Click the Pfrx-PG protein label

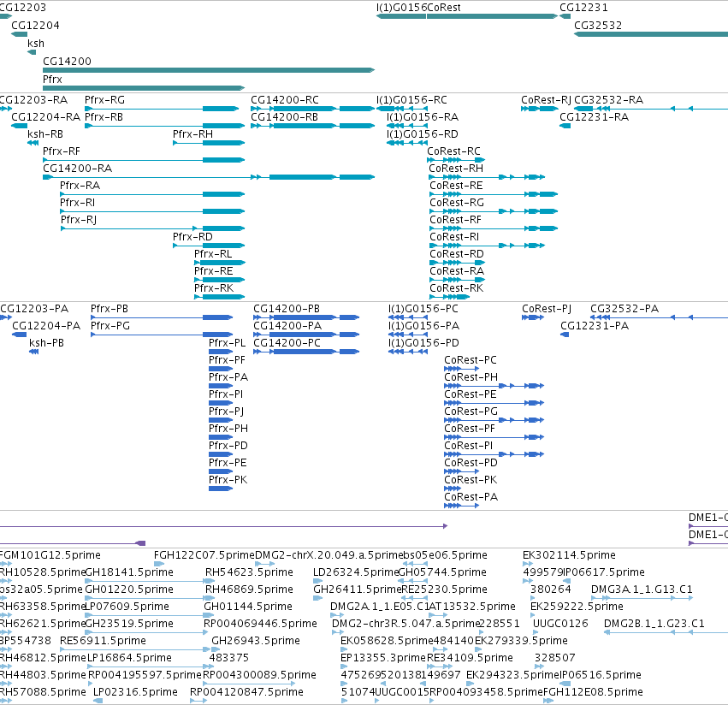tap(110, 326)
